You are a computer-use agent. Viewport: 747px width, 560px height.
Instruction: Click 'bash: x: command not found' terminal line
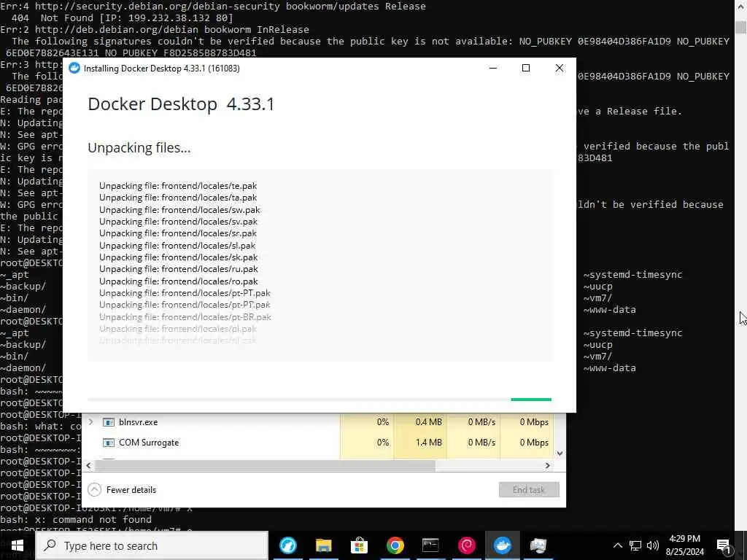coord(76,519)
